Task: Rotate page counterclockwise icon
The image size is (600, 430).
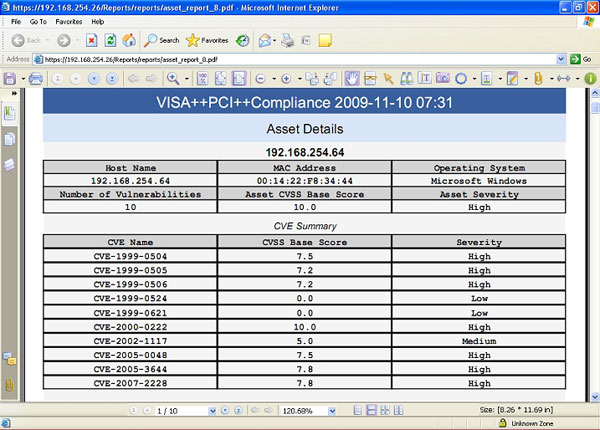Action: click(312, 79)
